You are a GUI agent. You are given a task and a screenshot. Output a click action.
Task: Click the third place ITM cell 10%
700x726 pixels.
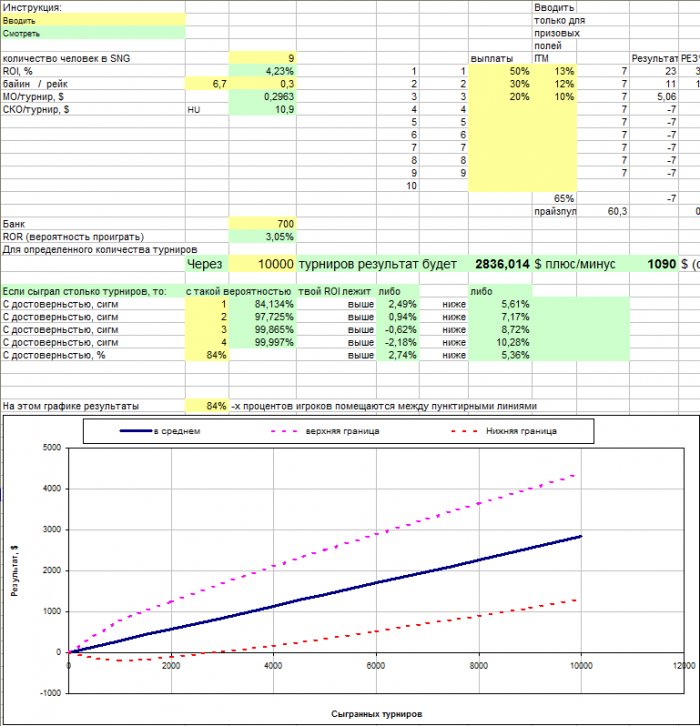tap(554, 97)
